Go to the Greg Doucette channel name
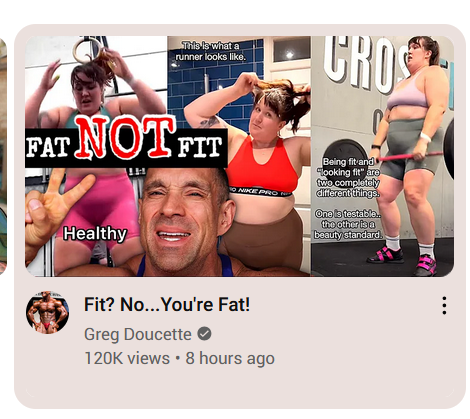 [x=138, y=334]
